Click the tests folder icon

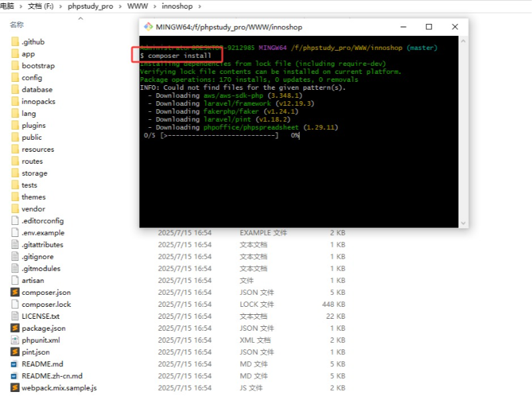coord(15,185)
